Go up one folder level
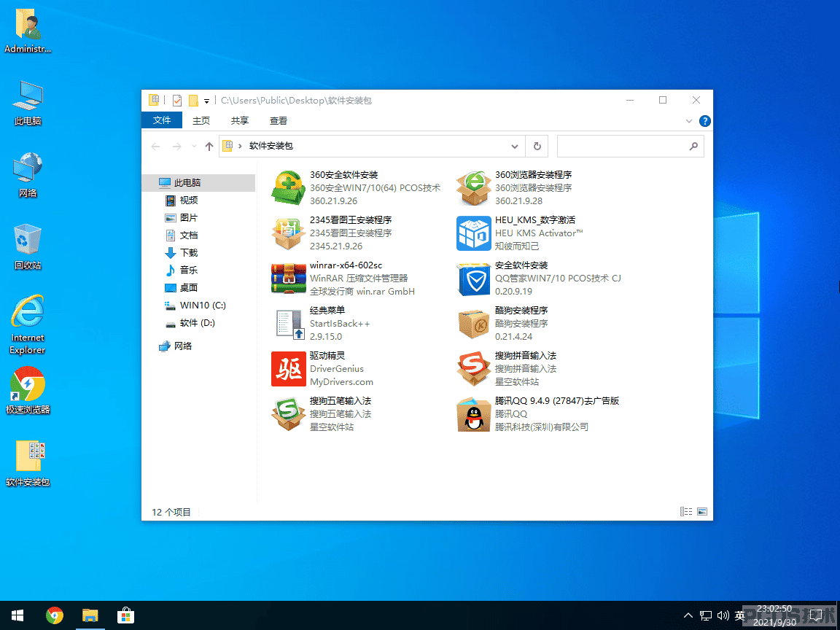Image resolution: width=840 pixels, height=630 pixels. point(209,147)
